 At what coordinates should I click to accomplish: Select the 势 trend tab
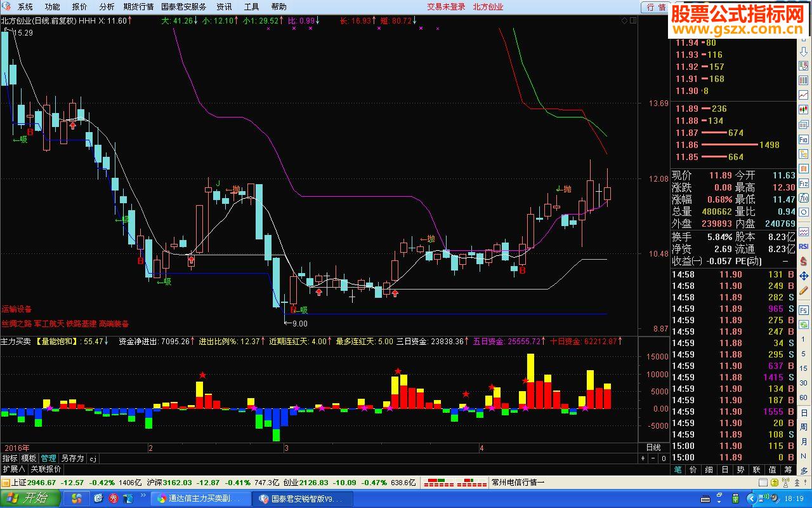(740, 470)
